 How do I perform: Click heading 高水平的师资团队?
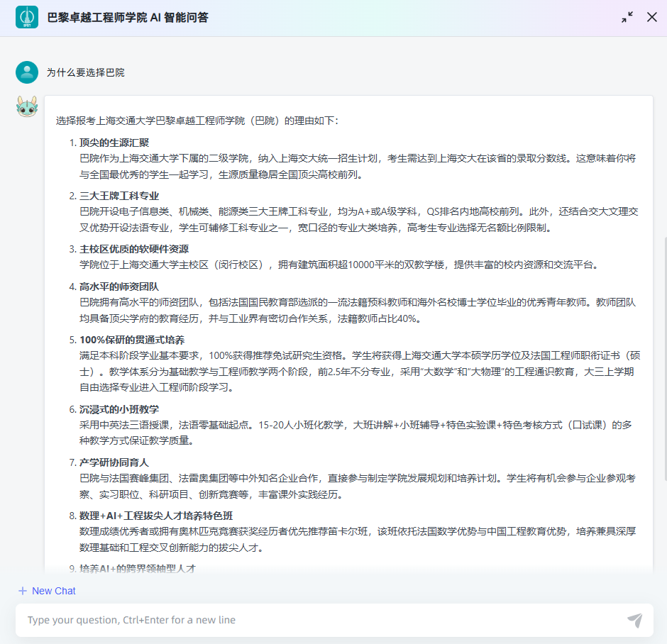point(119,287)
